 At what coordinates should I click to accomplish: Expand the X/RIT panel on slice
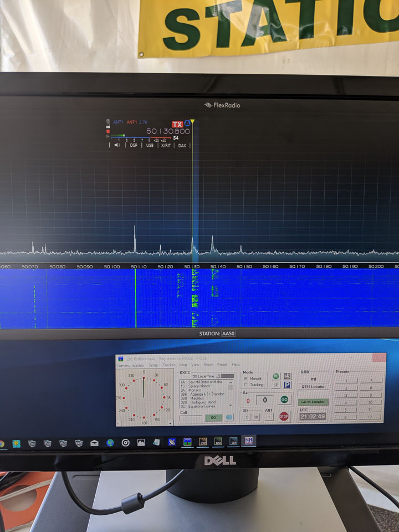(166, 145)
